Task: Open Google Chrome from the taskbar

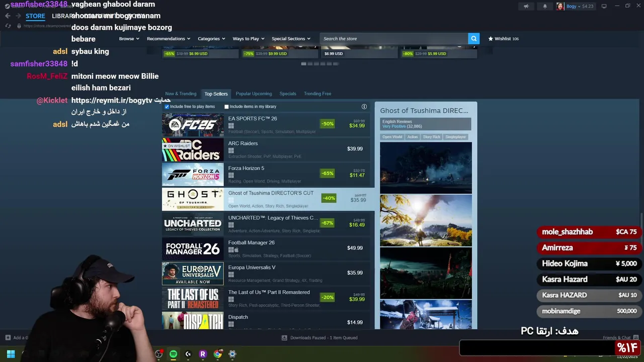Action: (x=217, y=354)
